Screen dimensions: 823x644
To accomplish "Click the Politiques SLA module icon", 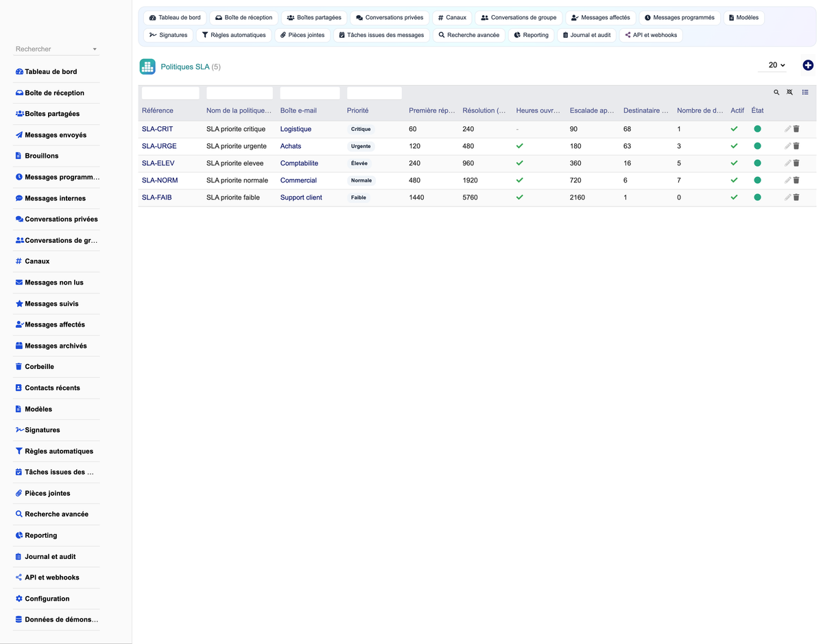I will 147,67.
